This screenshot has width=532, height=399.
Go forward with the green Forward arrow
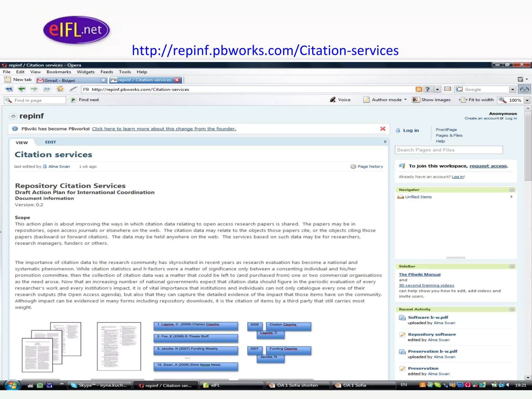click(x=34, y=89)
